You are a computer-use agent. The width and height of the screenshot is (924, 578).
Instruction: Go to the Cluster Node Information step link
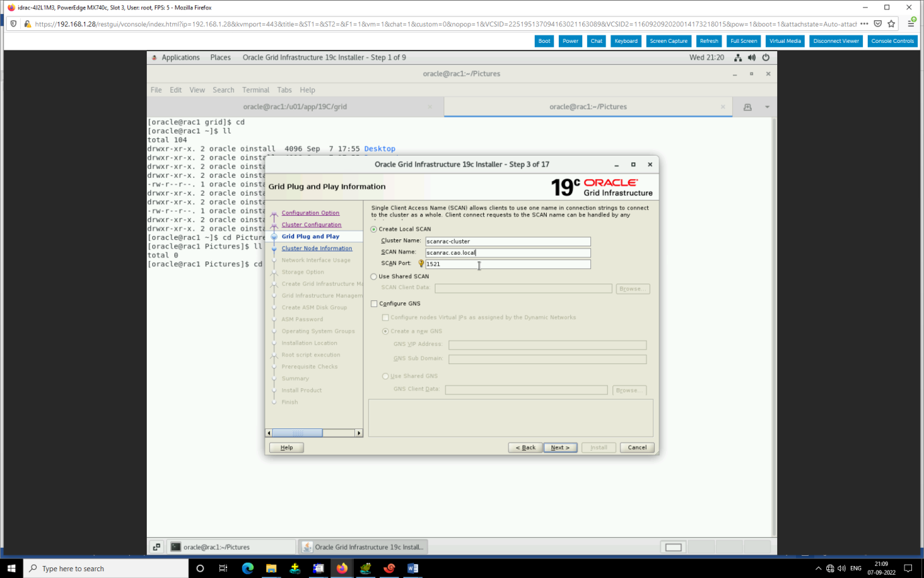tap(317, 248)
